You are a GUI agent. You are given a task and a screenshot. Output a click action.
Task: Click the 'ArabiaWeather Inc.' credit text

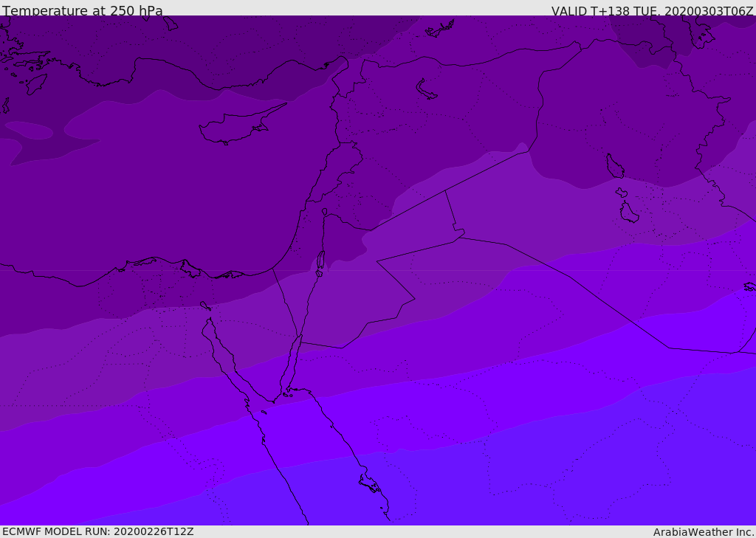704,532
